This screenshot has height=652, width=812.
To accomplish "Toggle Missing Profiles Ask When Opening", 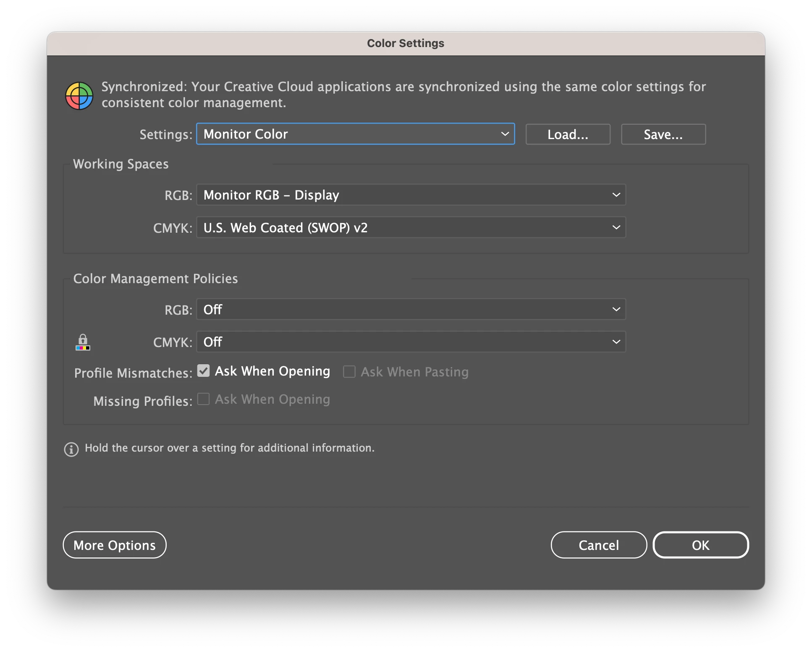I will (204, 399).
